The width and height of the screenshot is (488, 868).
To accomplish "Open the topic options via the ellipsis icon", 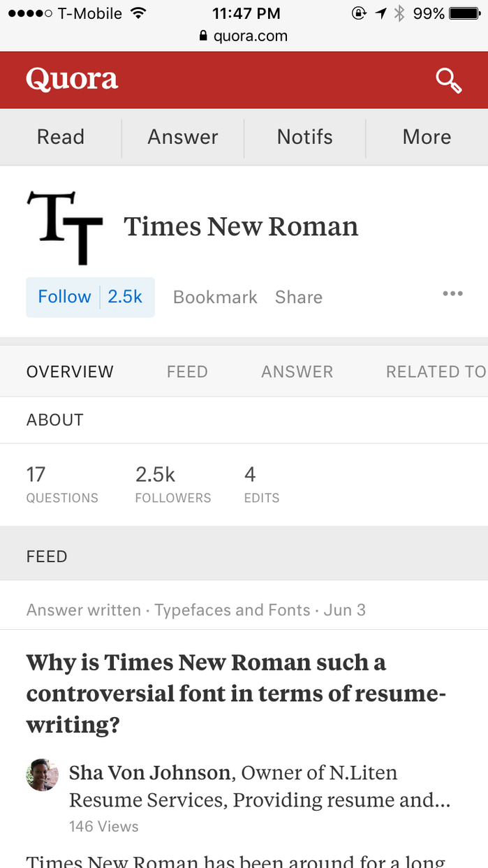I will (452, 294).
